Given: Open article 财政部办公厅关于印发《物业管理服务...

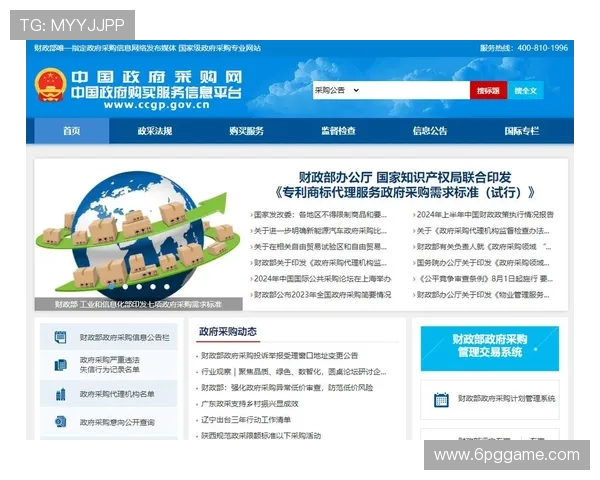Looking at the screenshot, I should tap(483, 295).
